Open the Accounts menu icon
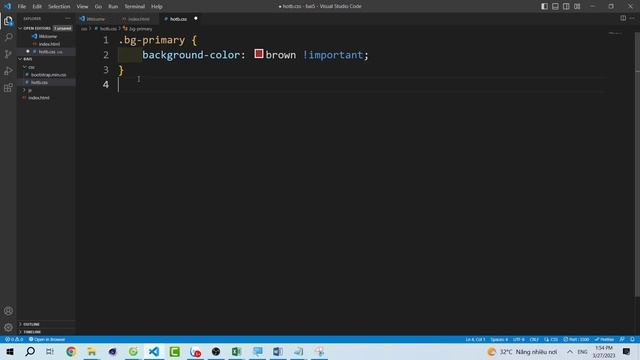The image size is (640, 360). tap(8, 311)
